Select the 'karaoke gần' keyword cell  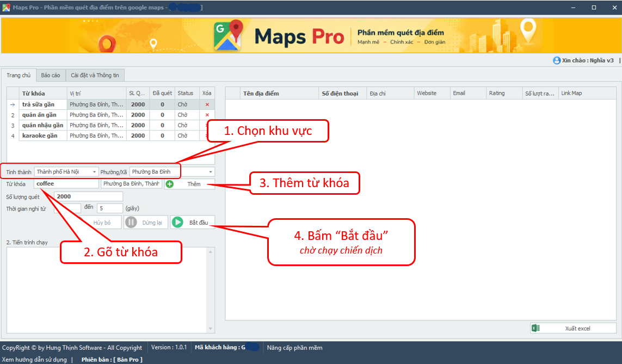click(x=43, y=135)
